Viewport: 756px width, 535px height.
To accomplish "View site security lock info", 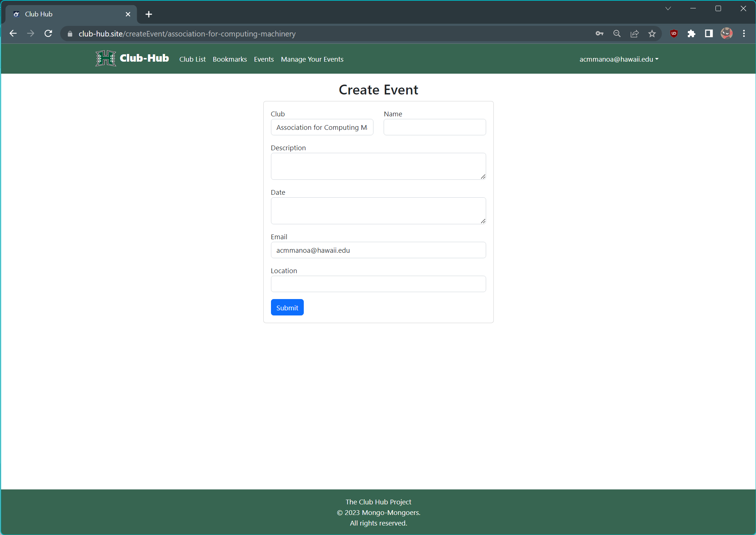I will click(70, 34).
